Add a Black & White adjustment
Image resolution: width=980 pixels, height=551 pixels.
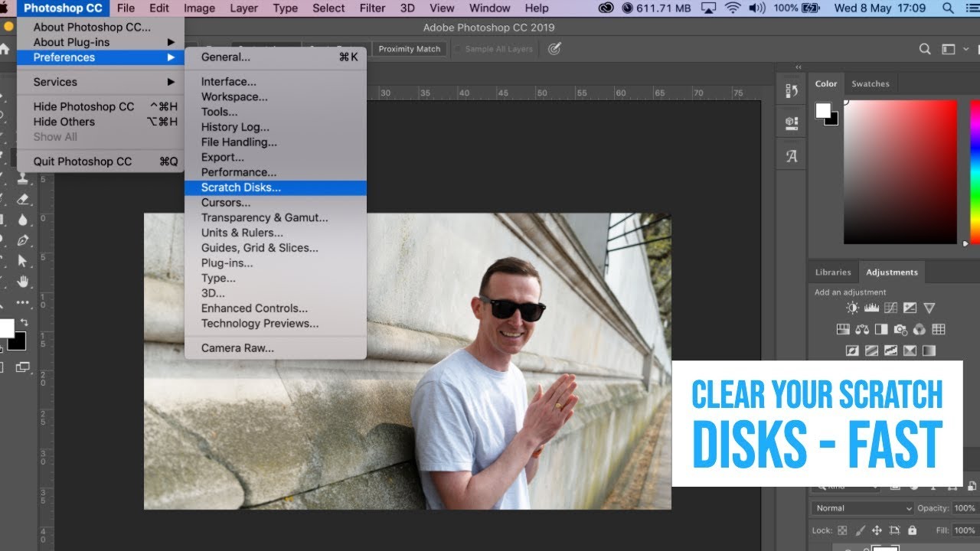pyautogui.click(x=881, y=329)
